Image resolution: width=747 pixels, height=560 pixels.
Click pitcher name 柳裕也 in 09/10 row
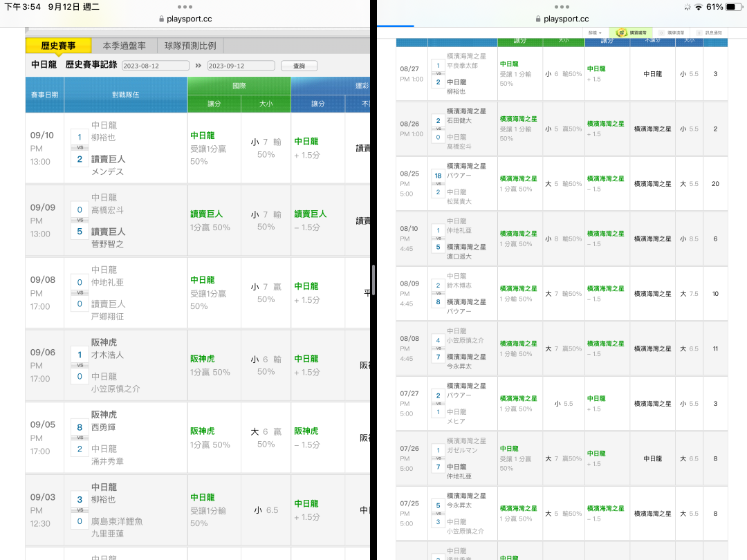pyautogui.click(x=103, y=138)
